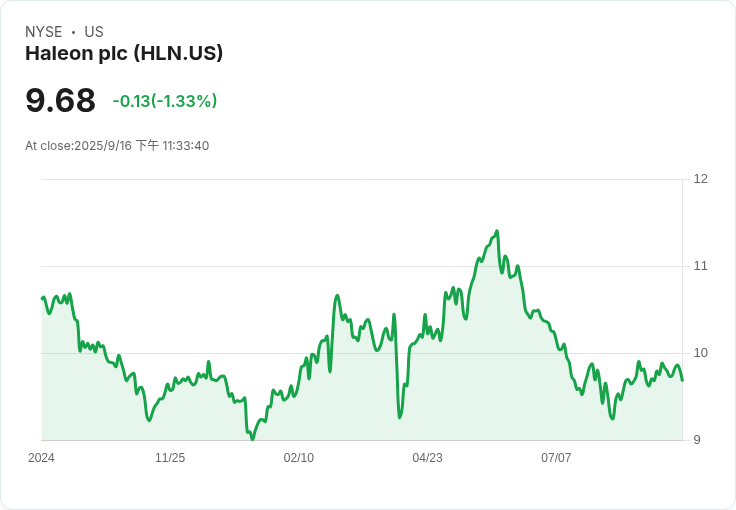Click the At close timestamp text
This screenshot has height=510, width=736.
(117, 145)
